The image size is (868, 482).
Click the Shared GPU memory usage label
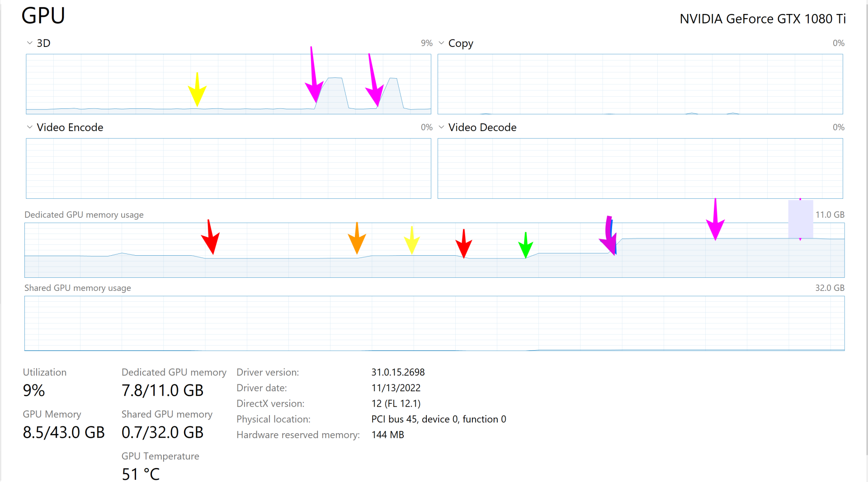coord(78,288)
